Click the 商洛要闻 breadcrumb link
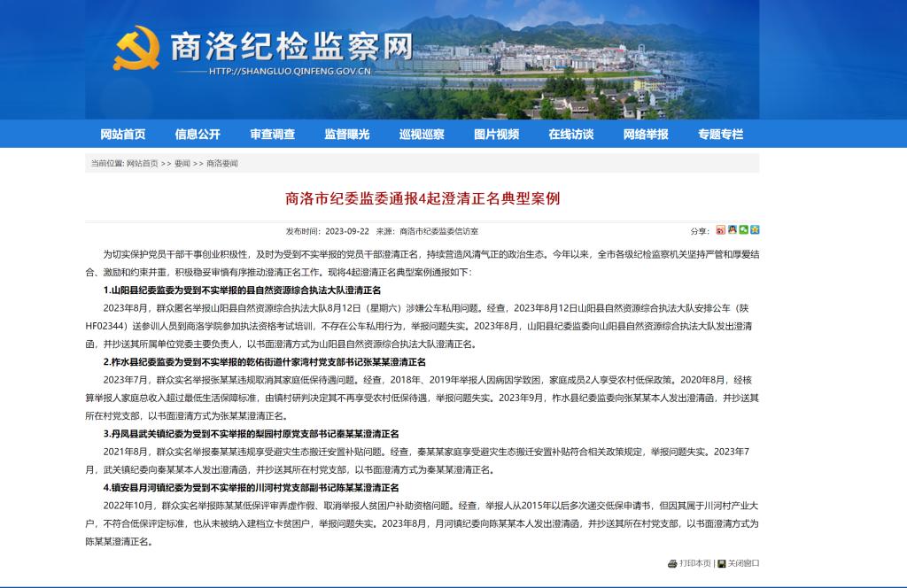This screenshot has width=907, height=588. 222,164
